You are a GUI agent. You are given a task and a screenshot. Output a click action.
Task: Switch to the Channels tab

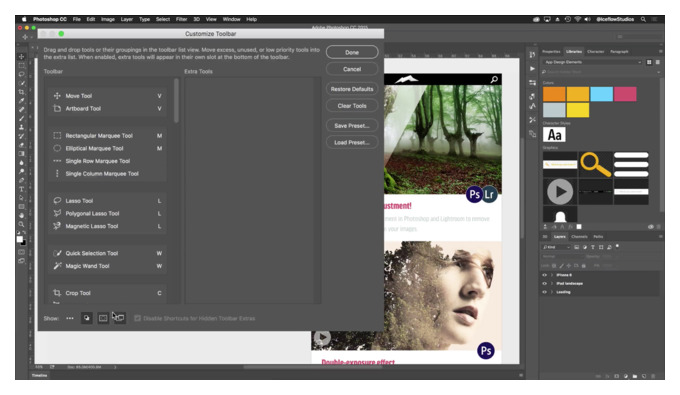click(579, 237)
